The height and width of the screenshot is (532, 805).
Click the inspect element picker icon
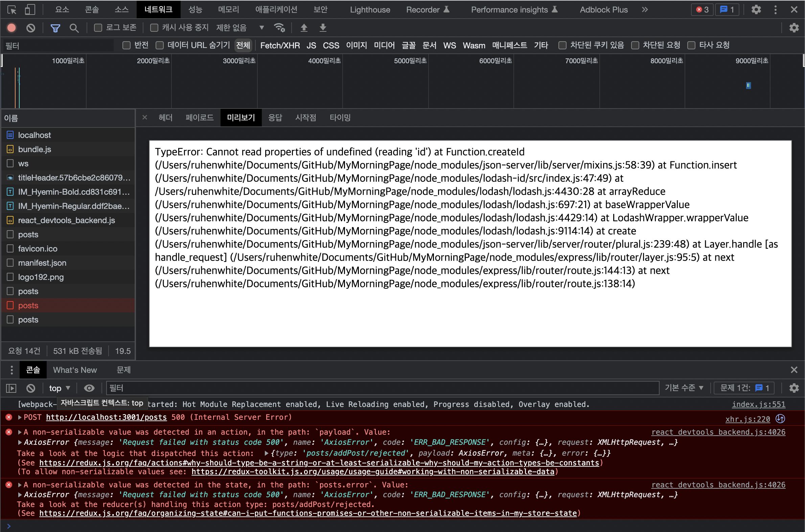coord(12,10)
